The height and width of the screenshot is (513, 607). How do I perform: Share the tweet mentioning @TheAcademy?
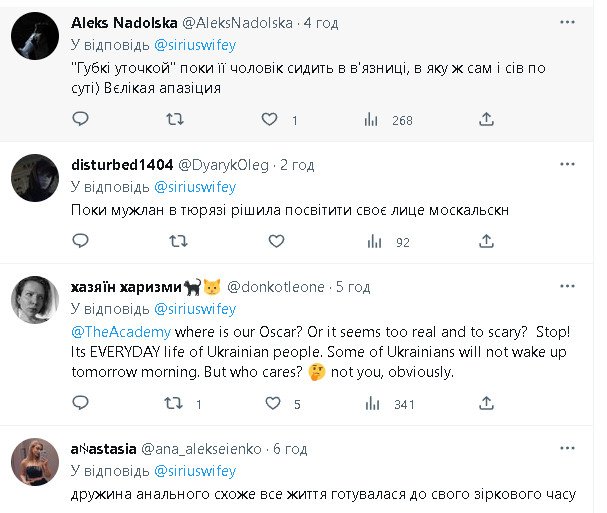(487, 404)
